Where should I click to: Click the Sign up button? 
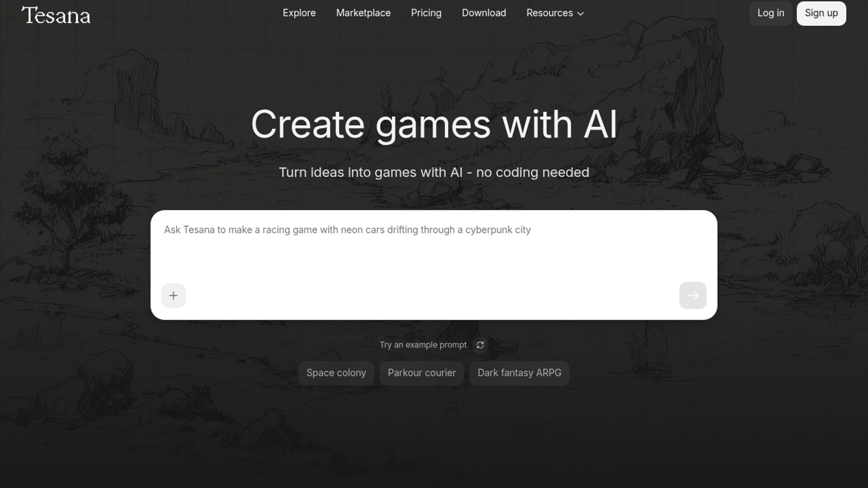[821, 13]
